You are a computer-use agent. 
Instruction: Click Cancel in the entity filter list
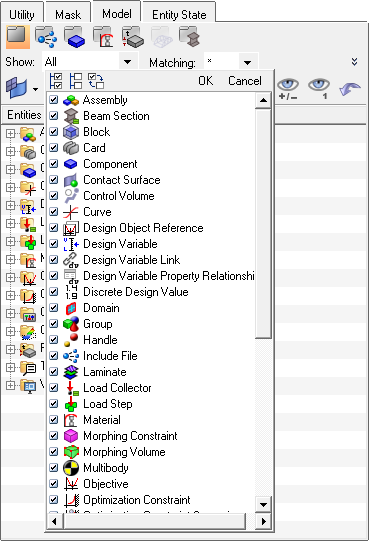coord(245,81)
